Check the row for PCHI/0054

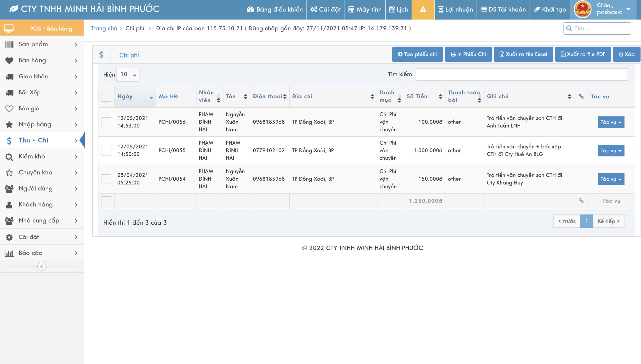(x=106, y=179)
